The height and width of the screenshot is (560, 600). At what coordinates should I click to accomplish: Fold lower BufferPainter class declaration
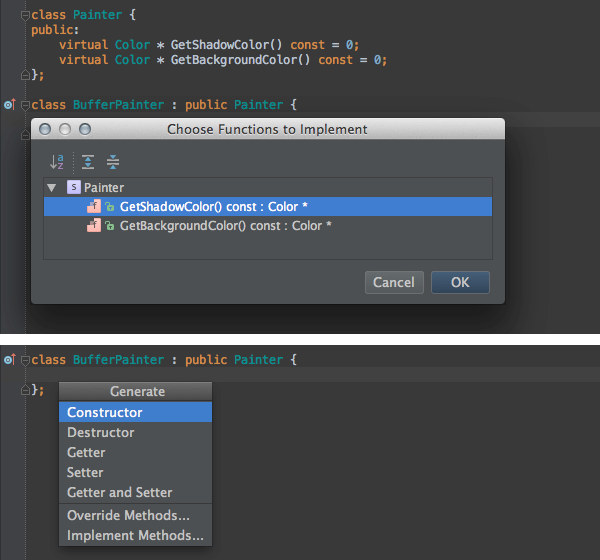tap(25, 360)
